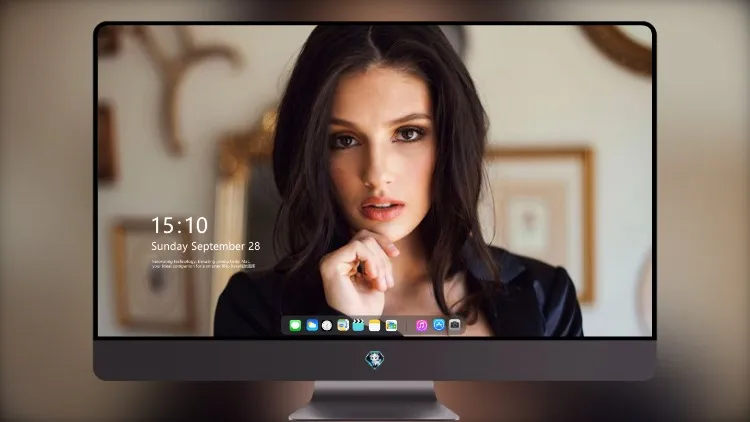Click the diamond logo on the monitor chin

[375, 360]
